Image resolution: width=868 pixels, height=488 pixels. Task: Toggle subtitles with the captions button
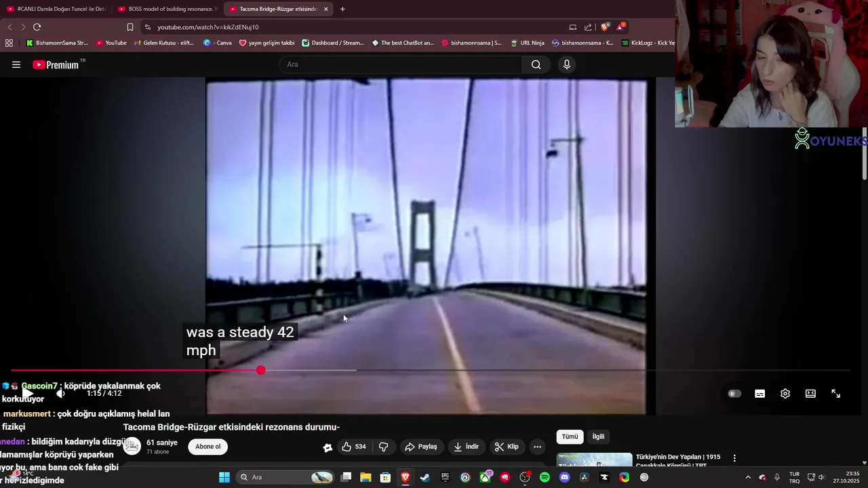pos(759,394)
